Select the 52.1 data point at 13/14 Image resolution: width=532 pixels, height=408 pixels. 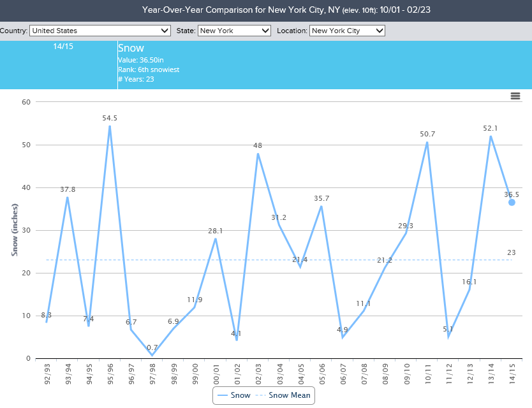491,136
